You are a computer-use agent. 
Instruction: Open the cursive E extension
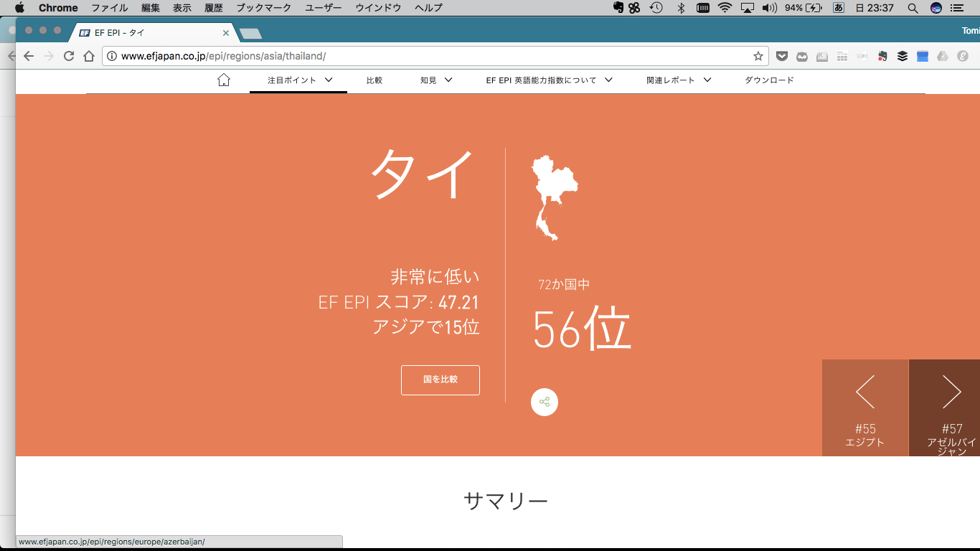coord(963,56)
